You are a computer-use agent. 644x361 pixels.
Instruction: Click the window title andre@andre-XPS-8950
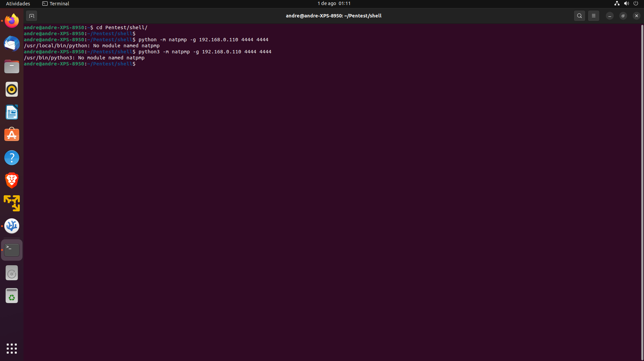333,16
